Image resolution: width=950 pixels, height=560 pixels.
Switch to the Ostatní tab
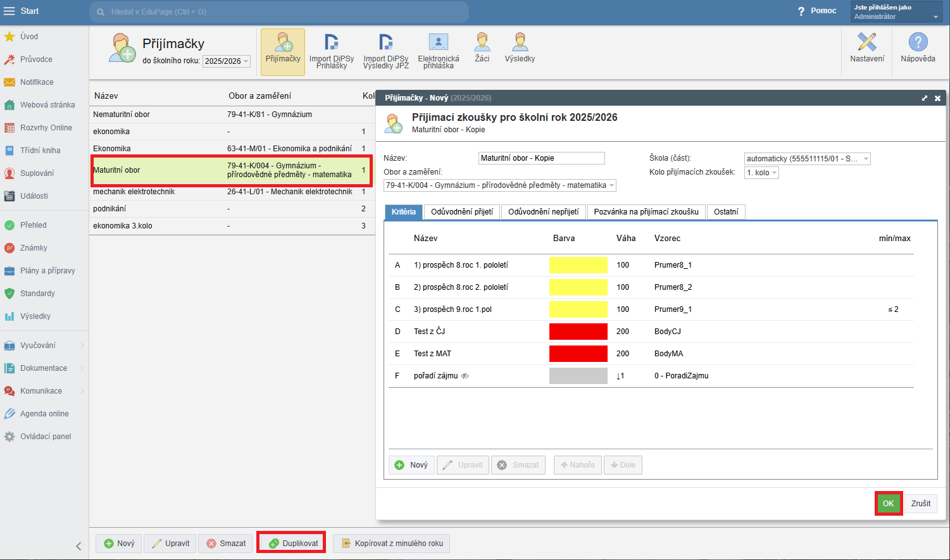pos(726,212)
